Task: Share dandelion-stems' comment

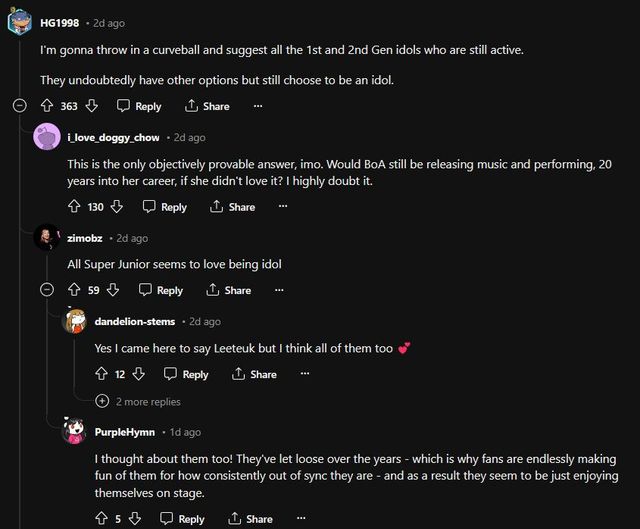Action: coord(254,374)
